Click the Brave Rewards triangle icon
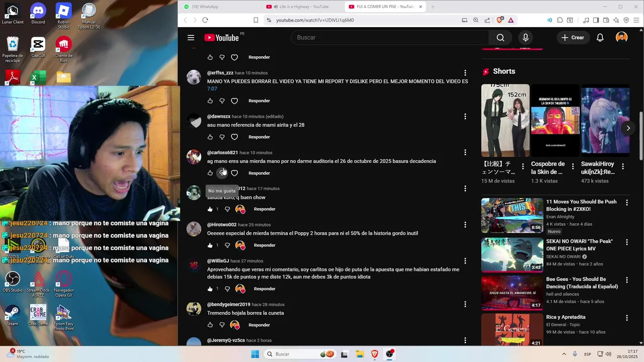 click(511, 20)
